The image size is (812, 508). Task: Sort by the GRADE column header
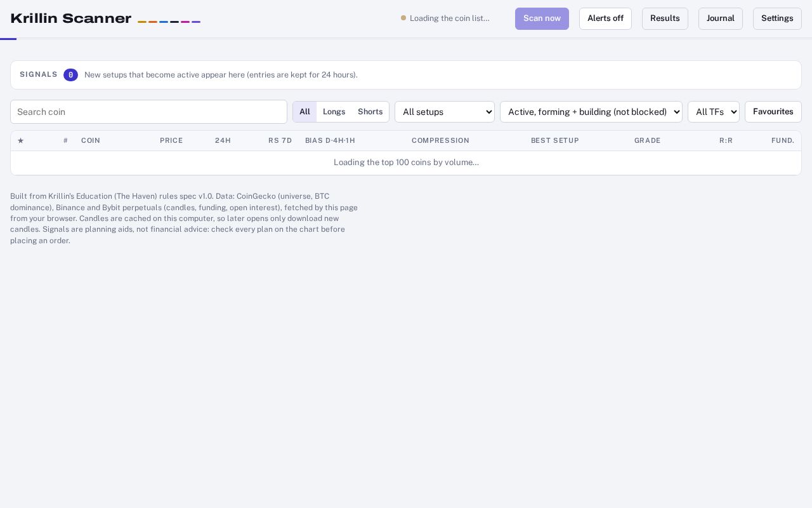tap(648, 141)
